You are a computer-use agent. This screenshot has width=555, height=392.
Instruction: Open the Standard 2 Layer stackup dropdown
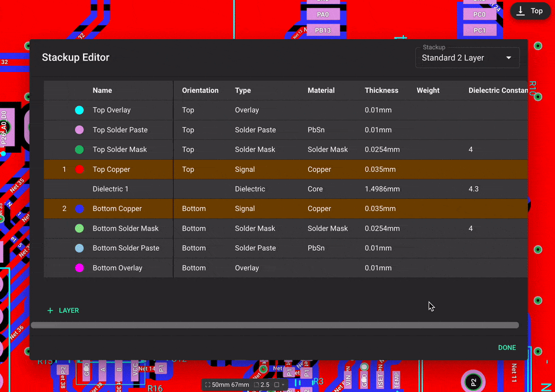pyautogui.click(x=467, y=58)
